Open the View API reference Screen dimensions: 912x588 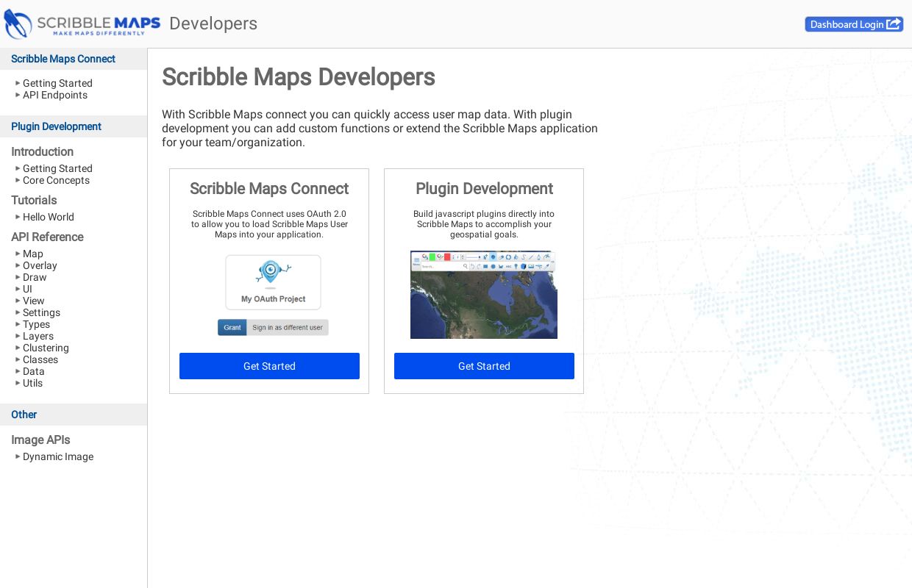[34, 301]
